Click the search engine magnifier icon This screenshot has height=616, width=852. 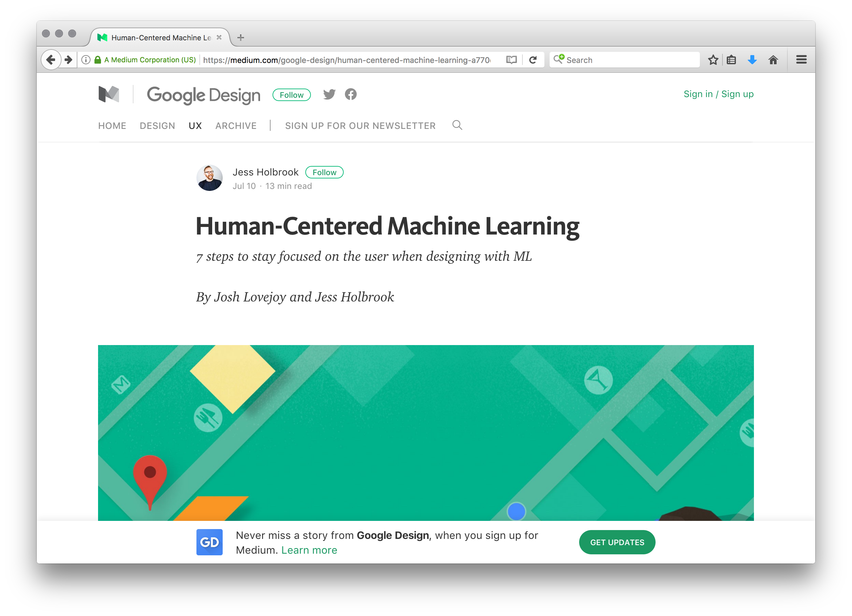click(x=558, y=59)
